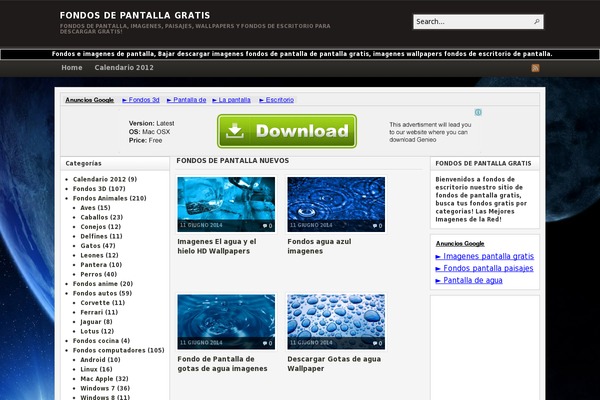Open Lotus (12) subcategory
The height and width of the screenshot is (400, 600).
pyautogui.click(x=97, y=331)
